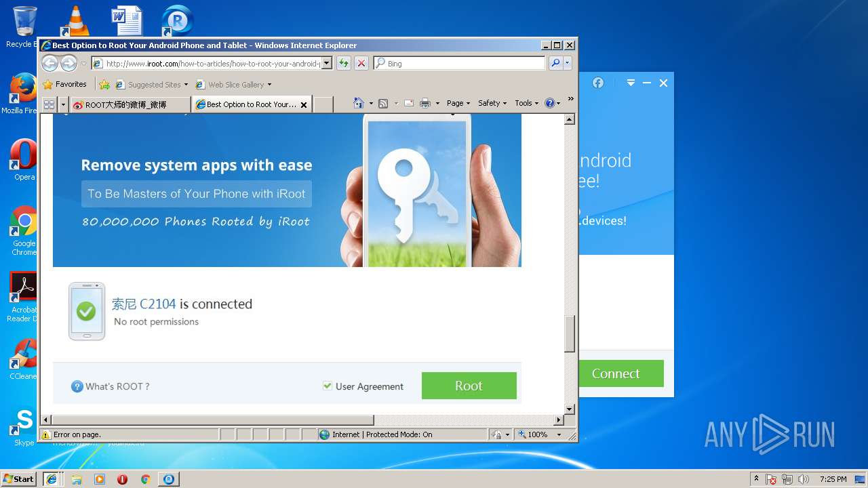The image size is (868, 488).
Task: Go forward one page in Internet Explorer
Action: pos(68,63)
